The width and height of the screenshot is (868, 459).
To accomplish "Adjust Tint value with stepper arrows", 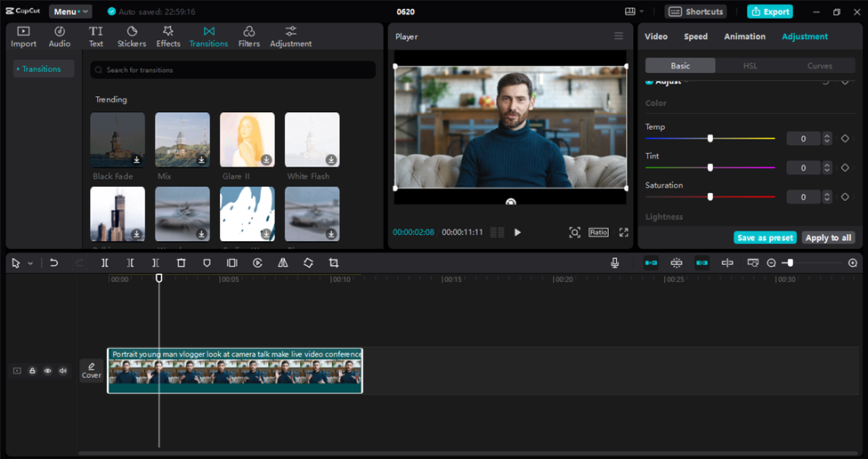I will click(x=827, y=167).
